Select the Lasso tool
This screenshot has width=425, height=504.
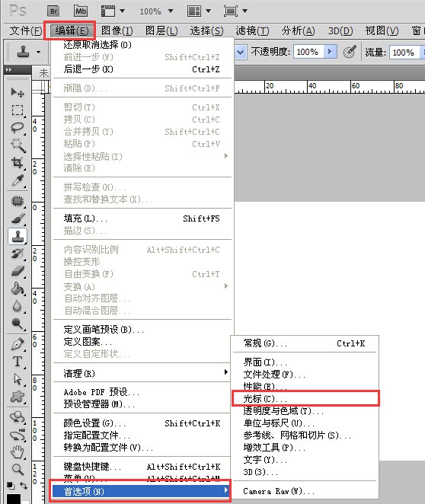[18, 128]
